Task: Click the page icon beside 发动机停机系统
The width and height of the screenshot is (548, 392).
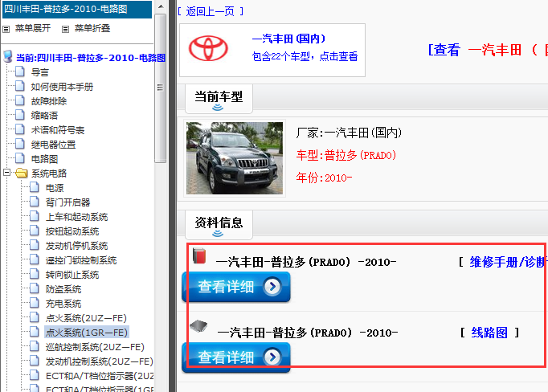Action: pyautogui.click(x=35, y=245)
